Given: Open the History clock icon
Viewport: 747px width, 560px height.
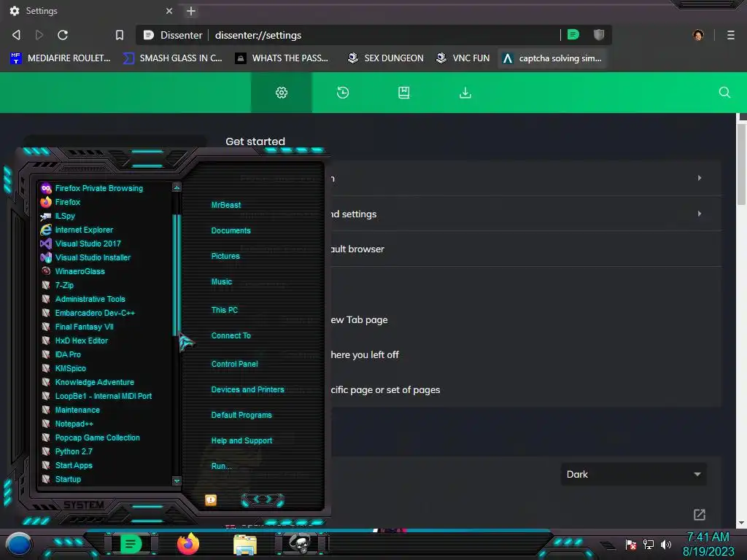Looking at the screenshot, I should [x=343, y=93].
